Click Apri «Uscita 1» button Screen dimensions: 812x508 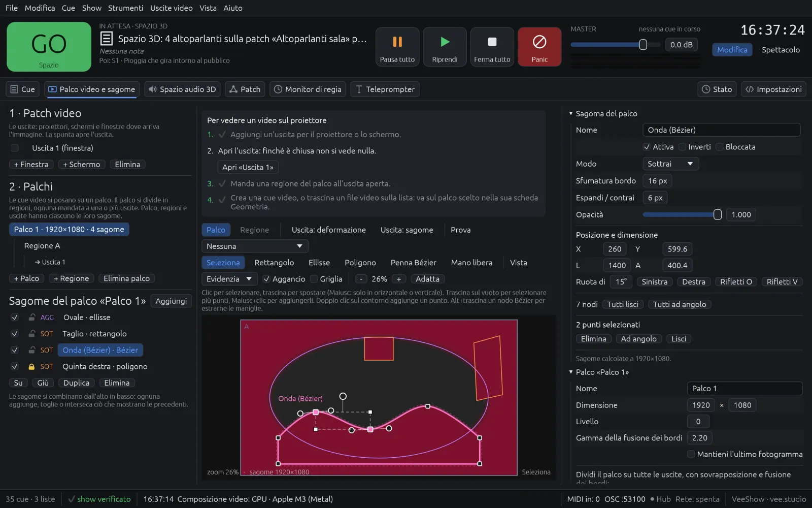click(248, 167)
